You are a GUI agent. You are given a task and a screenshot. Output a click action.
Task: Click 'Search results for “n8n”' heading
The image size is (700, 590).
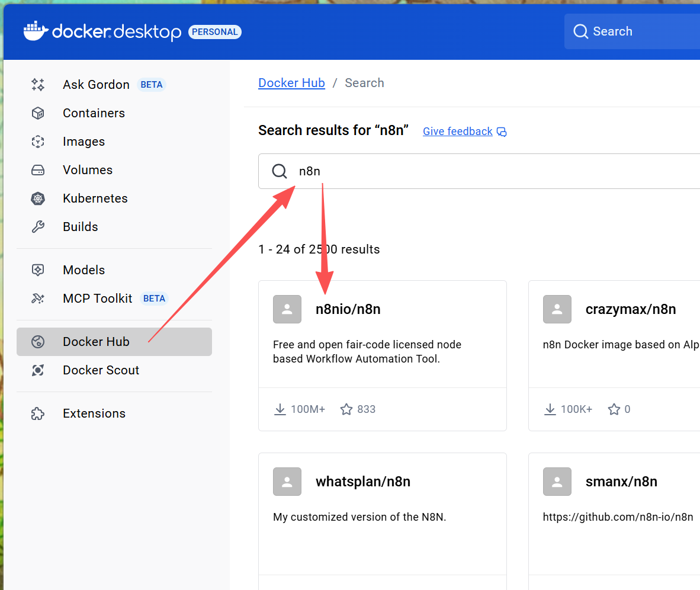[333, 130]
